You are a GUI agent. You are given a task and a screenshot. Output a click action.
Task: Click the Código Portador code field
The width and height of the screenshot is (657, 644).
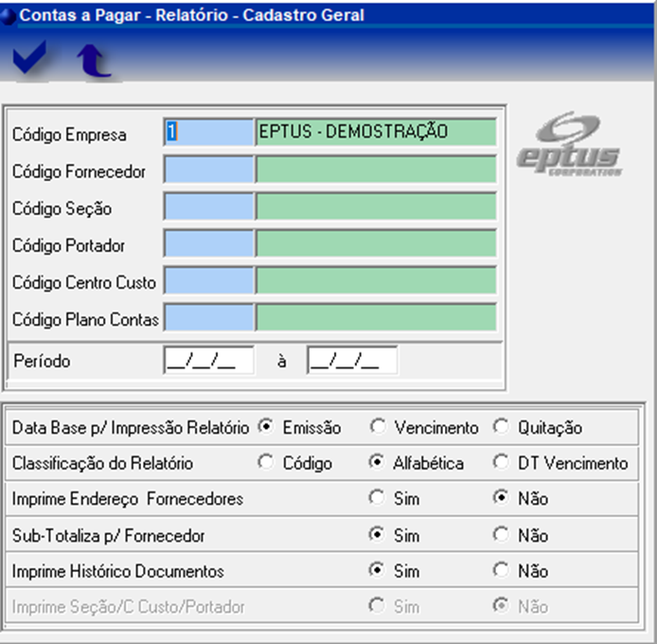point(209,243)
